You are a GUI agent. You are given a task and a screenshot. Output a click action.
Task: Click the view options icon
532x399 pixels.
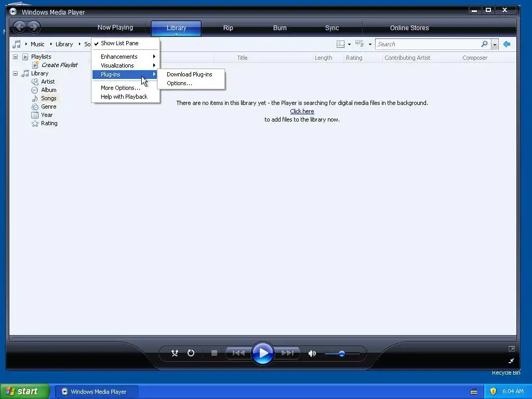click(x=360, y=44)
